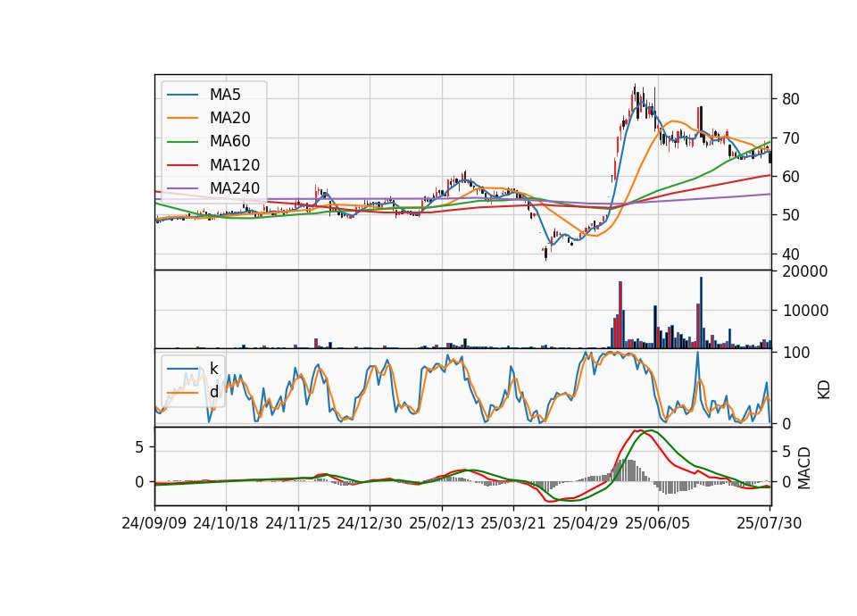Select the MA20 legend label
Screen dimensions: 857x616
229,118
